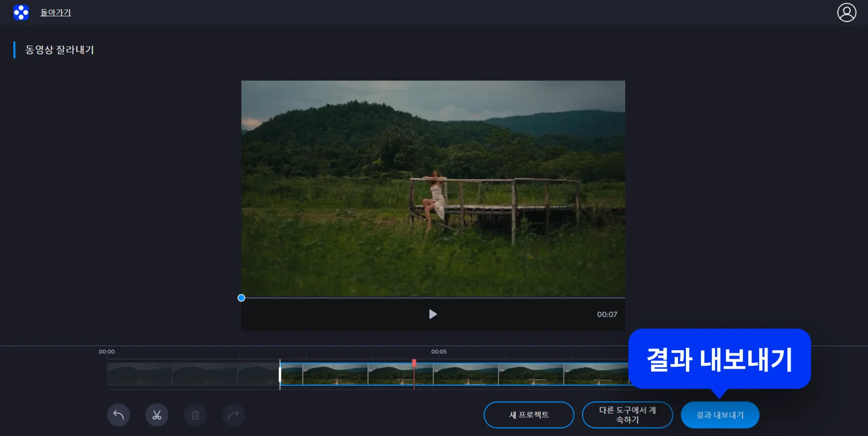Click the large 결과 내보내기 tooltip bubble
This screenshot has height=436, width=868.
point(719,359)
